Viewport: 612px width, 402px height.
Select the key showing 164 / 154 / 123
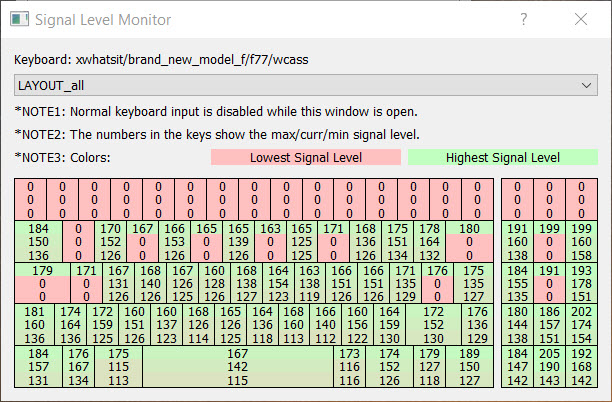tap(279, 283)
